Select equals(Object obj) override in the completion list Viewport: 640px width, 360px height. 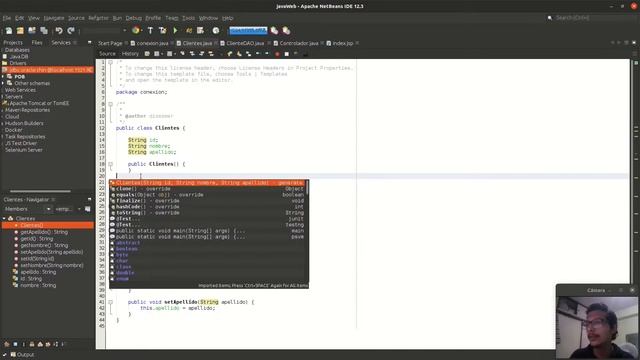(x=207, y=195)
